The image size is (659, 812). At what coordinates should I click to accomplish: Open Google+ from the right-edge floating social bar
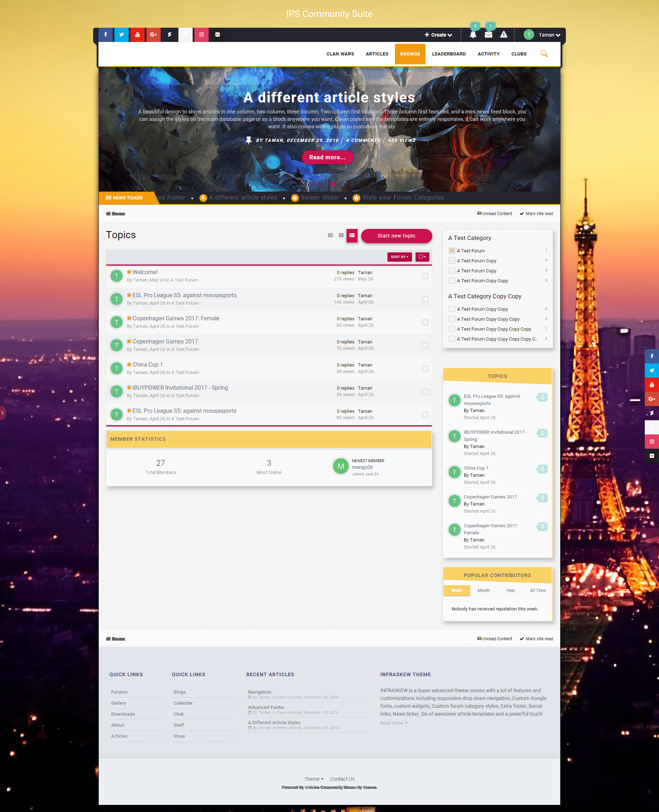click(652, 399)
